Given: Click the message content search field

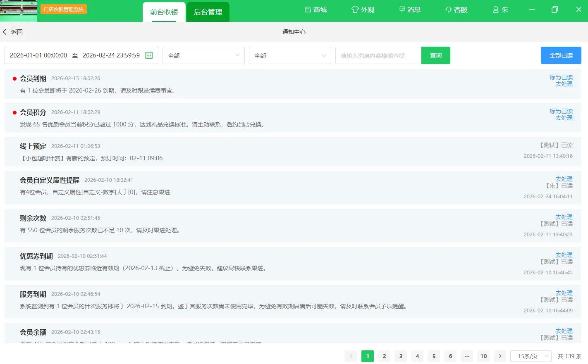Looking at the screenshot, I should coord(378,55).
